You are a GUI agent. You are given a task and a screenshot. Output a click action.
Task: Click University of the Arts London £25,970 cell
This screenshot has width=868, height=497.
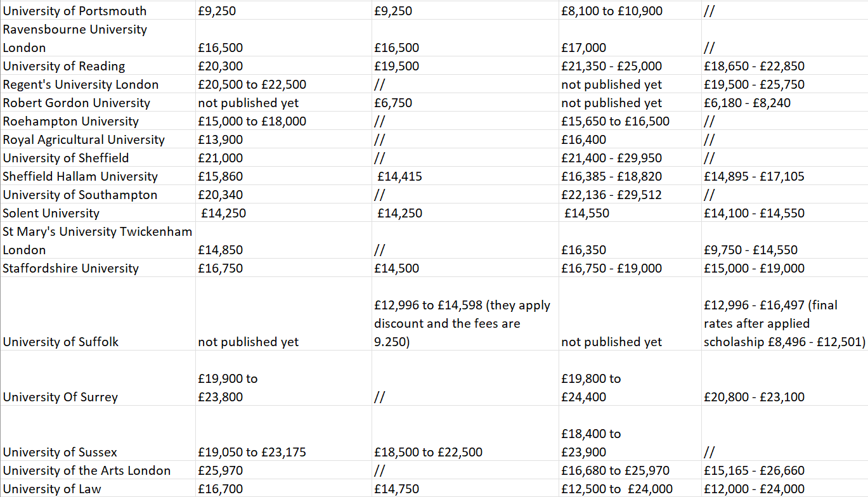220,470
